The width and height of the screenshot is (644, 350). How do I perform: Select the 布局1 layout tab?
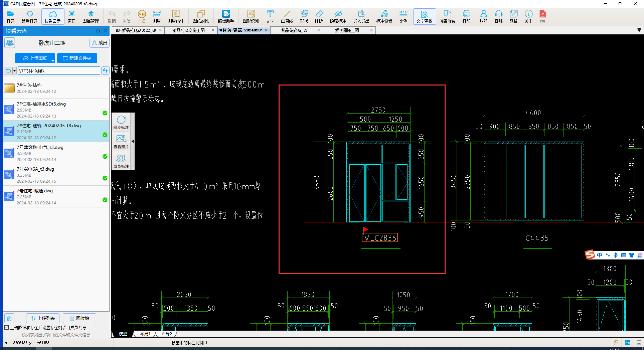(x=145, y=334)
